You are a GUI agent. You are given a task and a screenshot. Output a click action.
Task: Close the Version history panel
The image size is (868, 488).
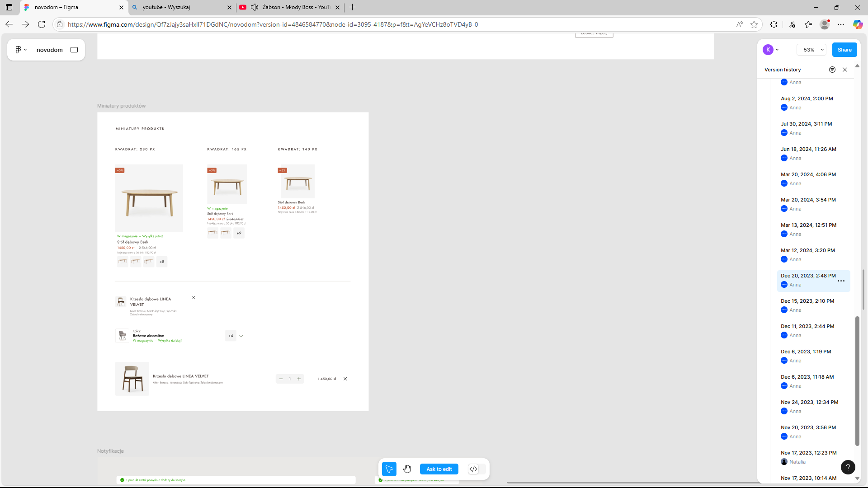[845, 70]
